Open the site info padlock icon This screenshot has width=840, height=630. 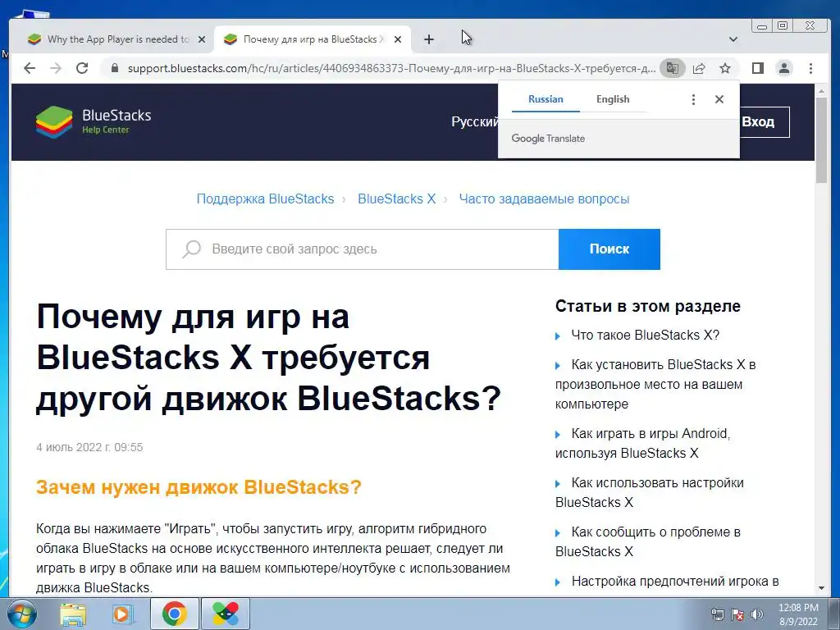(x=114, y=68)
